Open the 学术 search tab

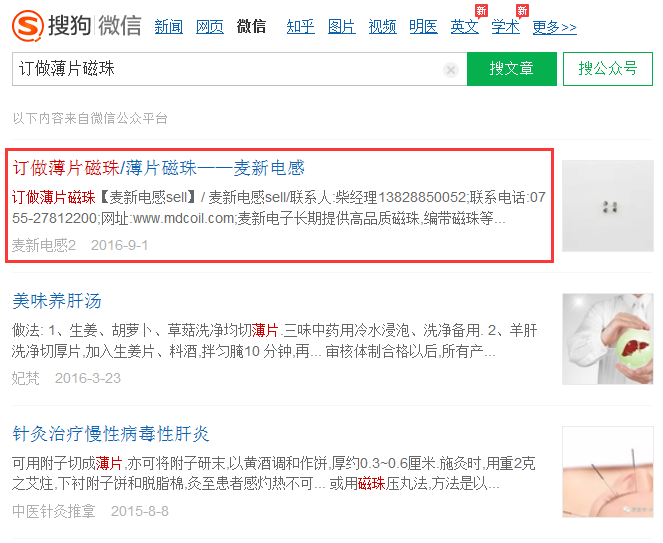tap(505, 27)
